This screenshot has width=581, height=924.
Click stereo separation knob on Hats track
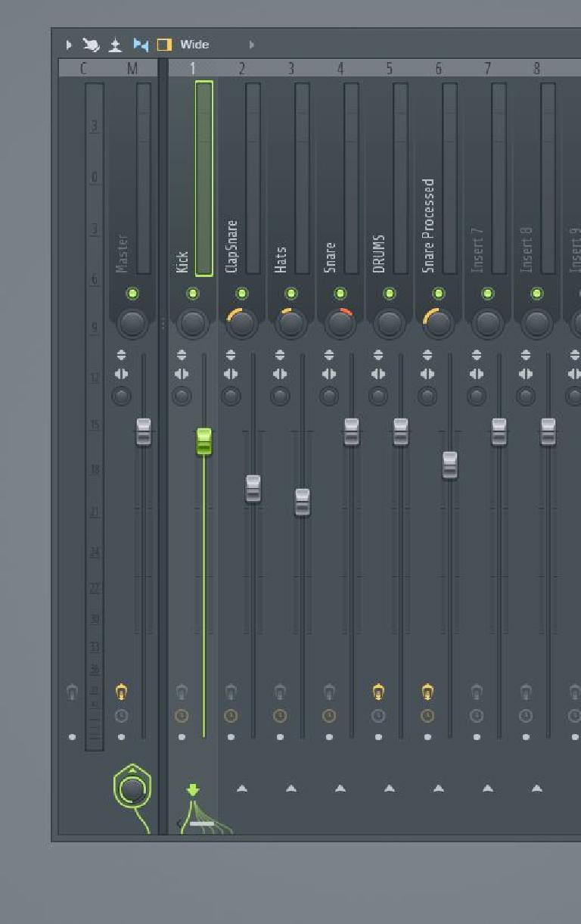(x=280, y=396)
